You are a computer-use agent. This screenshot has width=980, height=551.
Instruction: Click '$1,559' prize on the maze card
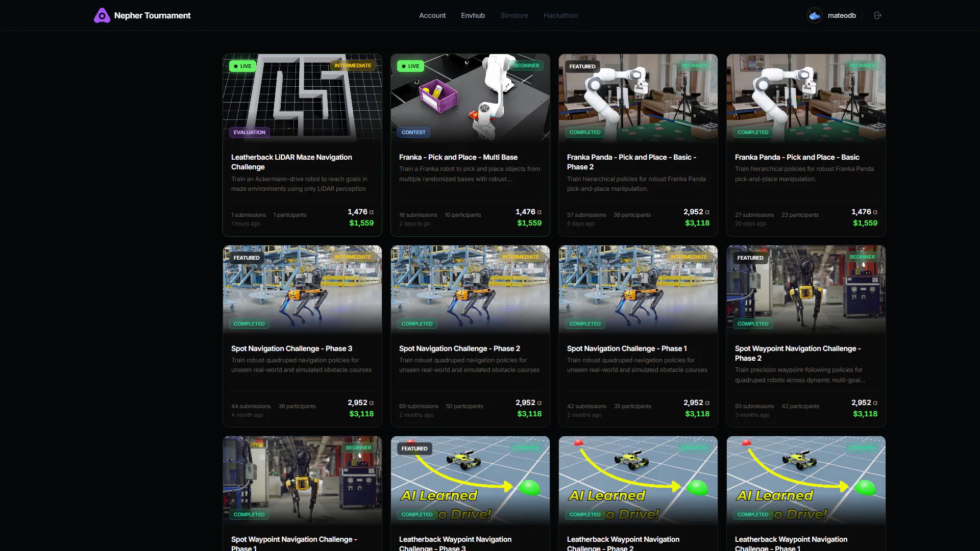pyautogui.click(x=361, y=223)
